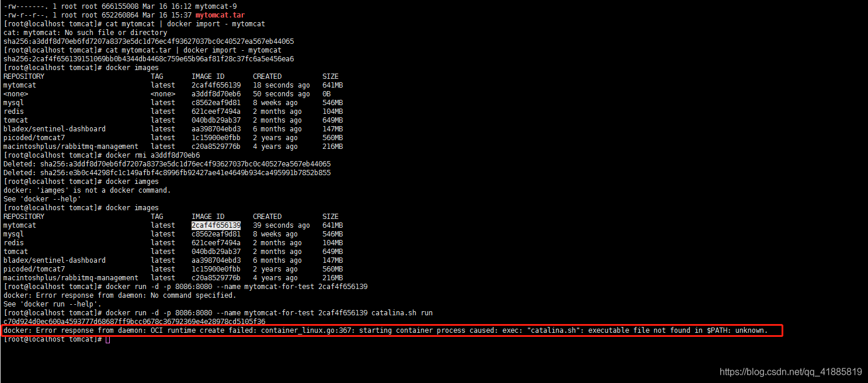Click the red mytomcat.tar filename in the file listing
Viewport: 868px width, 383px height.
pyautogui.click(x=220, y=15)
